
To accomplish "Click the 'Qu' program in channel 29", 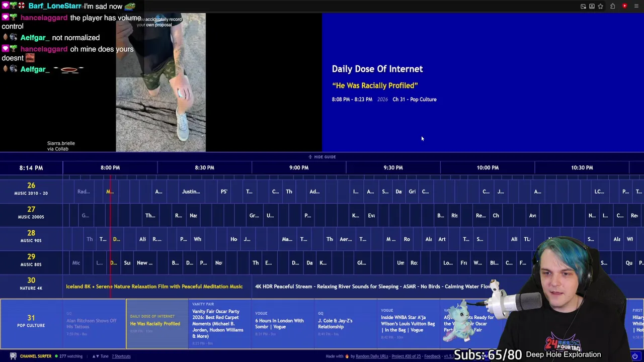I will click(629, 262).
